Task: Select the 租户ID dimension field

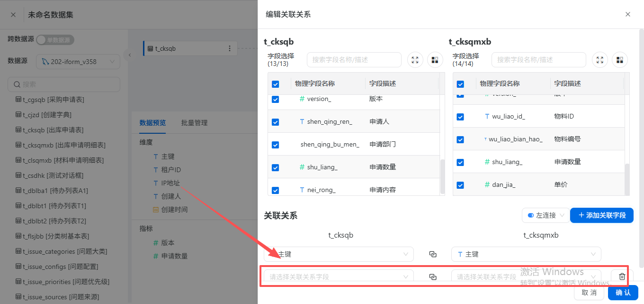Action: tap(167, 170)
